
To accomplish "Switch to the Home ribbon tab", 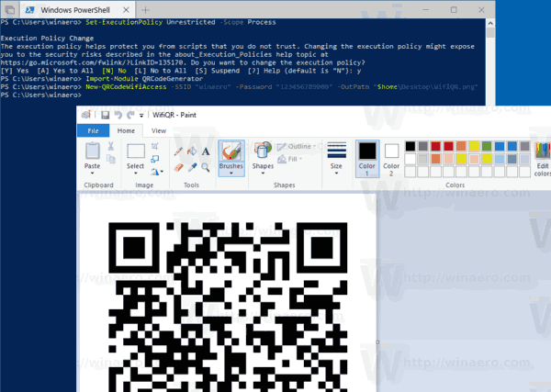I will 126,130.
